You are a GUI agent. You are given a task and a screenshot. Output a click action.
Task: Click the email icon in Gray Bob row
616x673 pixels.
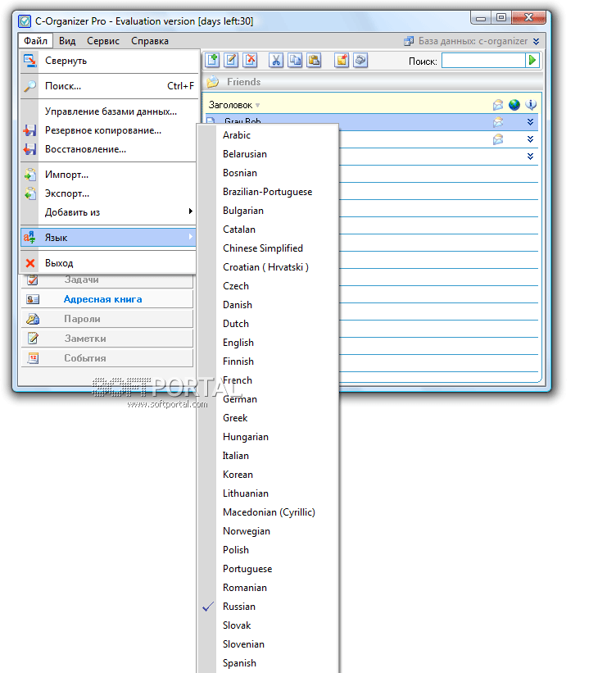pyautogui.click(x=497, y=122)
